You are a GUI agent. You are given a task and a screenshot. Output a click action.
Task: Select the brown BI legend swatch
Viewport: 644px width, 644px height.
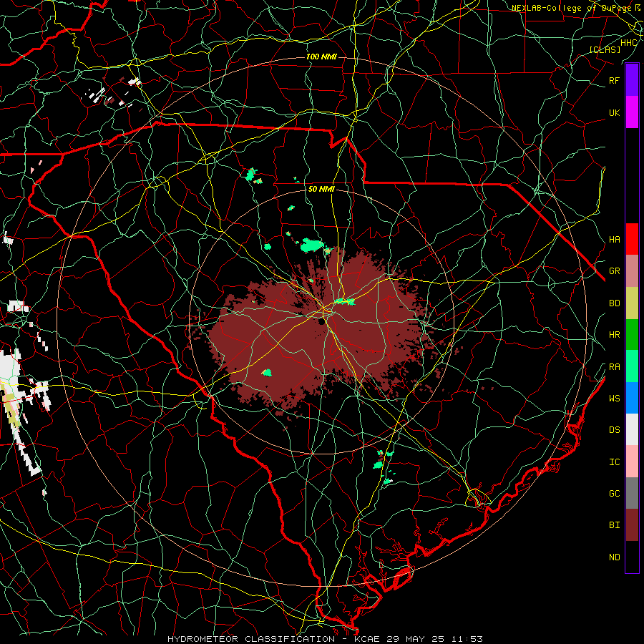click(632, 525)
